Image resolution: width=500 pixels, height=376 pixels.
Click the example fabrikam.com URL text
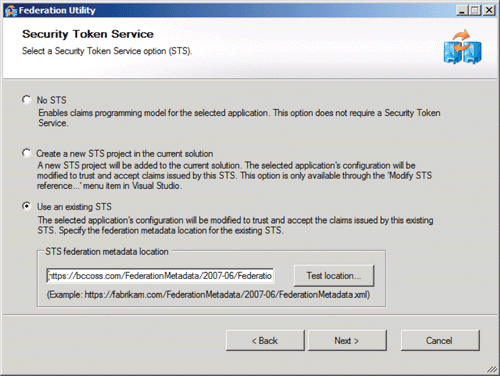[208, 295]
